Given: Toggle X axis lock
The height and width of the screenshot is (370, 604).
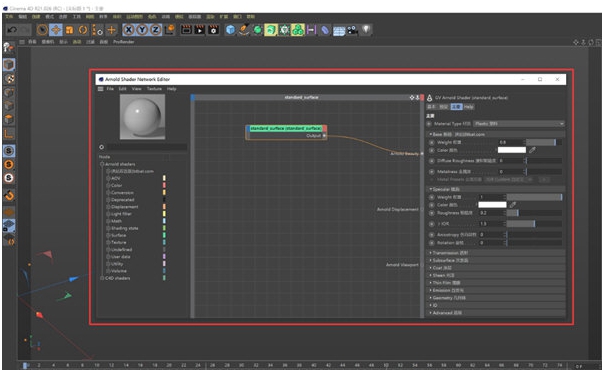Looking at the screenshot, I should tap(129, 30).
